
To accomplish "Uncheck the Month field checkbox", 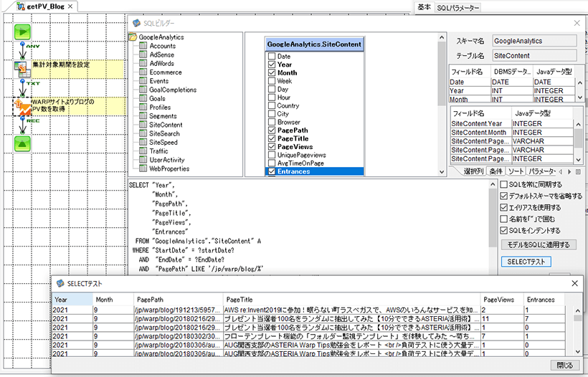I will [272, 72].
